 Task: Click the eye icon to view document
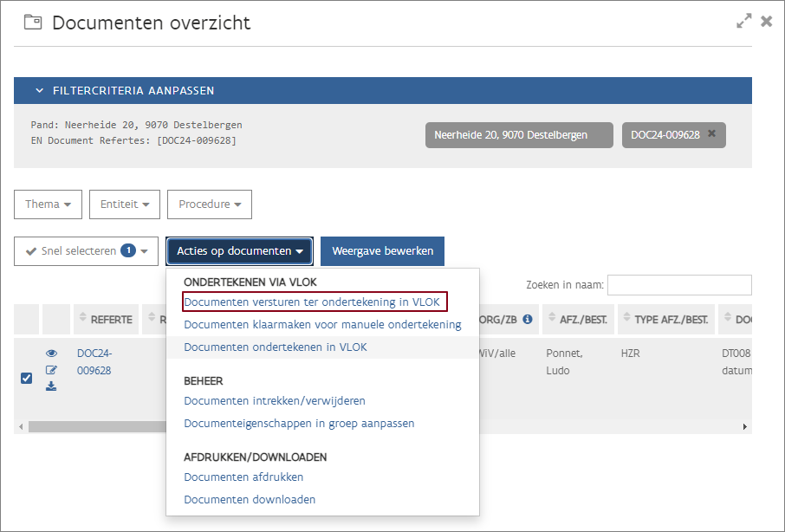51,354
